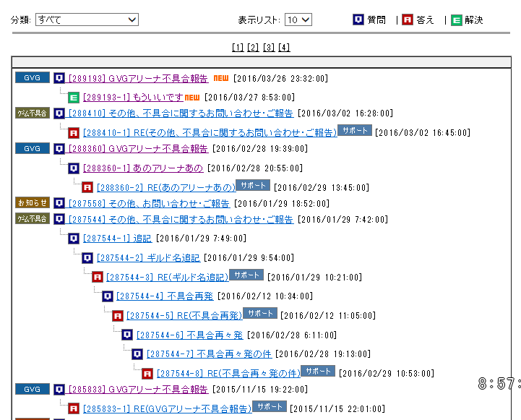The width and height of the screenshot is (521, 420).
Task: Open reply [287544-1] 追記
Action: [x=117, y=239]
